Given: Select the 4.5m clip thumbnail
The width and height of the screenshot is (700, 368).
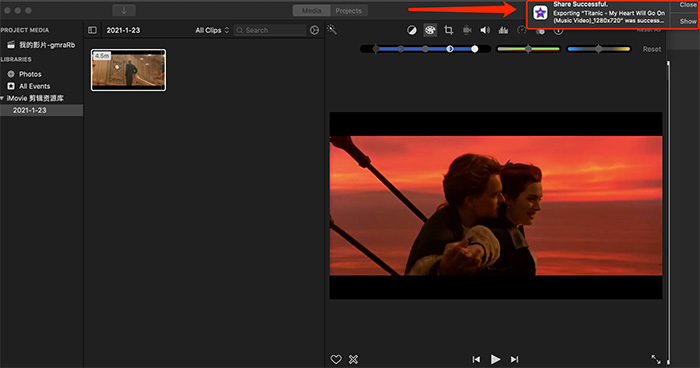Looking at the screenshot, I should tap(129, 70).
